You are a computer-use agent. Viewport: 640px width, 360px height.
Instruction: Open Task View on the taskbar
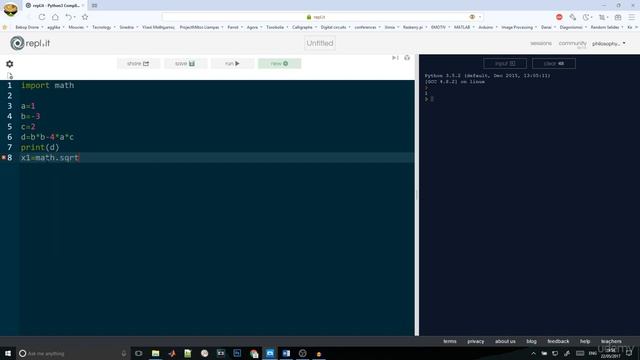pyautogui.click(x=139, y=353)
